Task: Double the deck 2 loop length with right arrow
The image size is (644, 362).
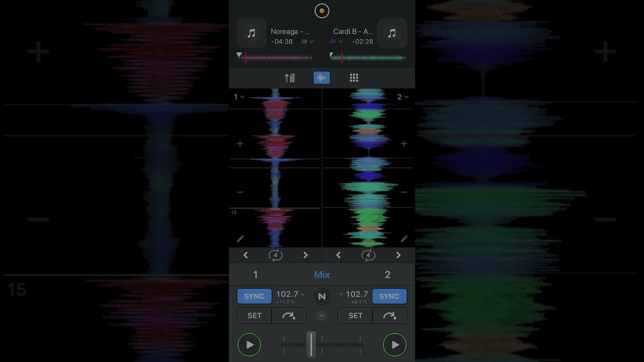Action: 398,255
